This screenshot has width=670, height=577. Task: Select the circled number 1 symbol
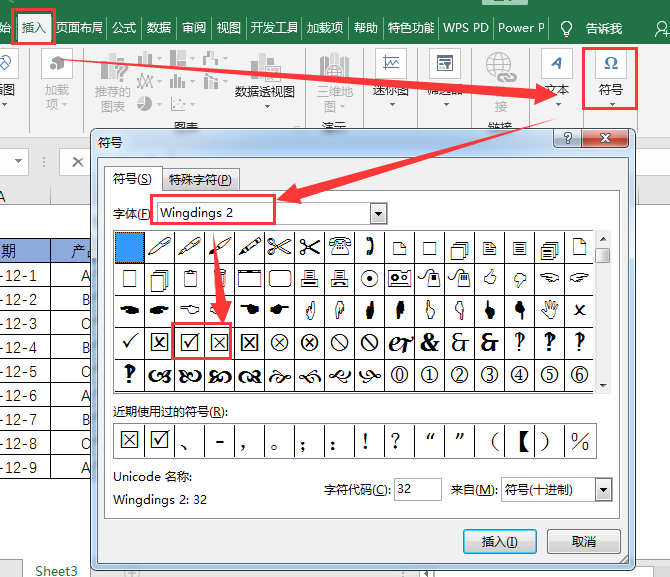[429, 375]
